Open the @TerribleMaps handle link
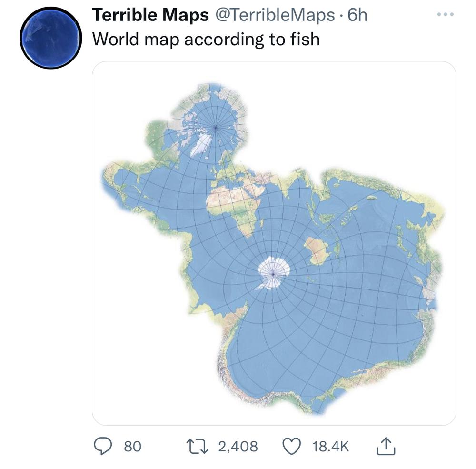Image resolution: width=476 pixels, height=469 pixels. 275,15
